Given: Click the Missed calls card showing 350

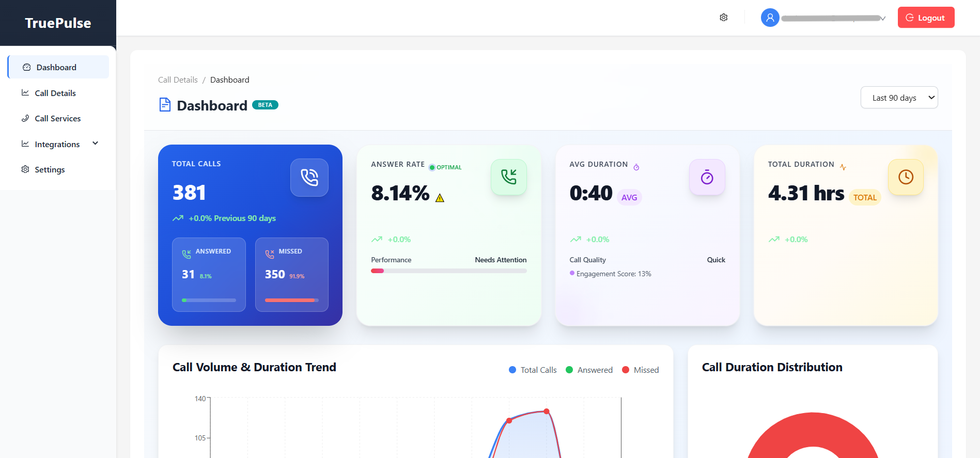Looking at the screenshot, I should (x=291, y=274).
